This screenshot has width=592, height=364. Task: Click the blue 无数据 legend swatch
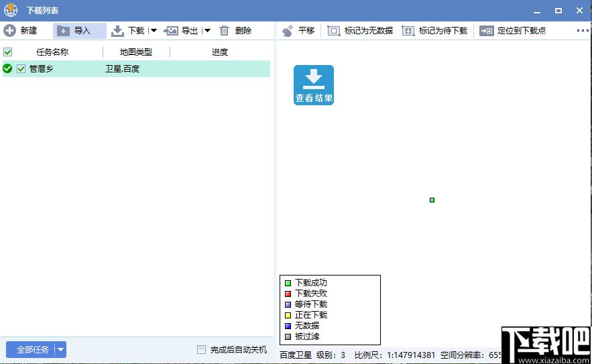point(288,326)
